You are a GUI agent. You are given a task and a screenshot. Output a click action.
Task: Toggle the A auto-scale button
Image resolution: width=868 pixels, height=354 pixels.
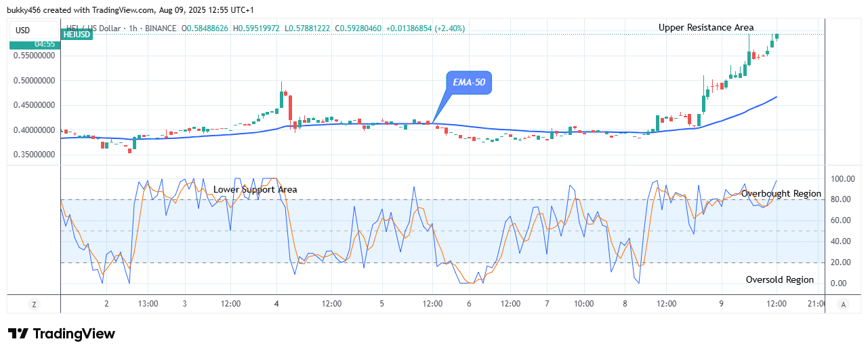(842, 304)
